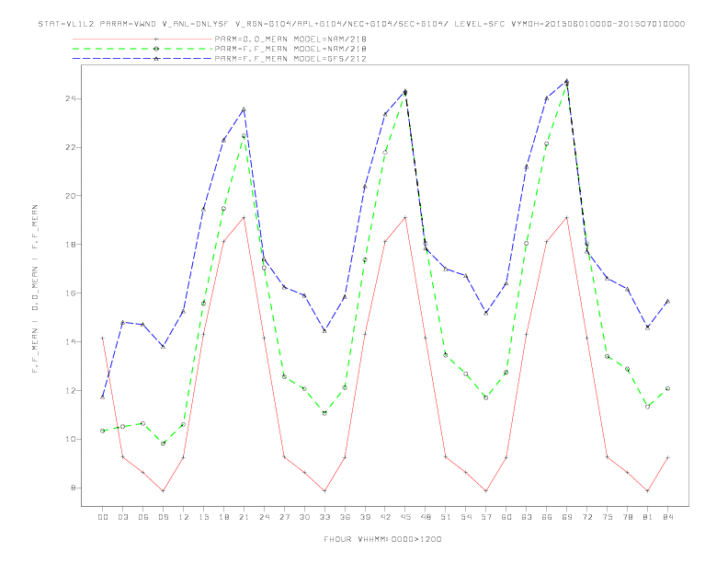Click x-axis tick label 36
728x563 pixels.
pyautogui.click(x=345, y=517)
